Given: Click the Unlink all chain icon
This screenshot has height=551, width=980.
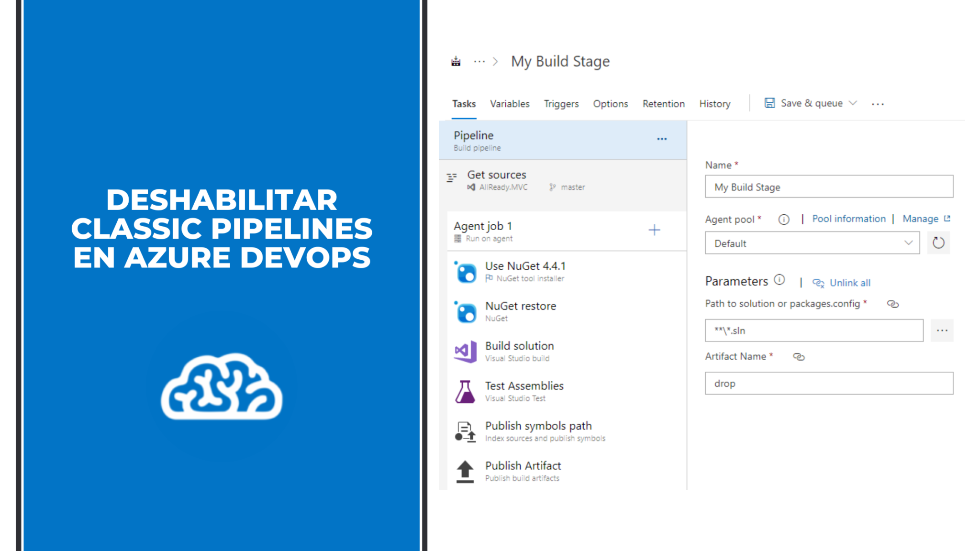Looking at the screenshot, I should pyautogui.click(x=818, y=283).
